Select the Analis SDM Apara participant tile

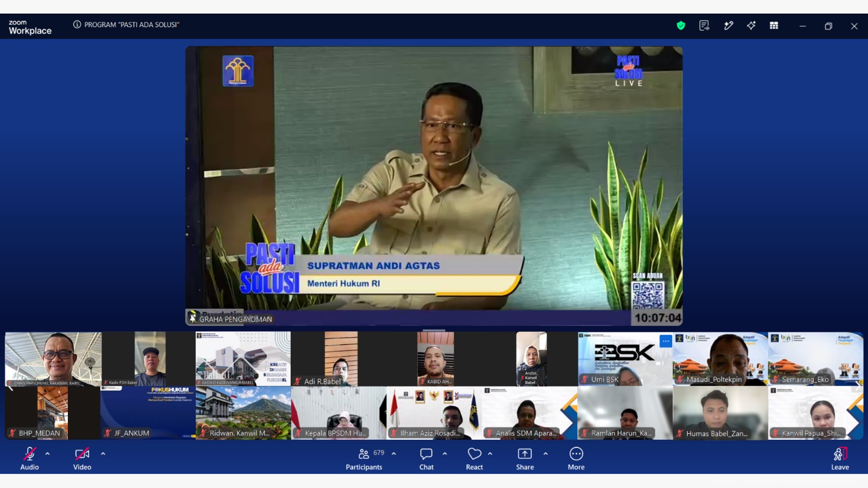tap(529, 413)
